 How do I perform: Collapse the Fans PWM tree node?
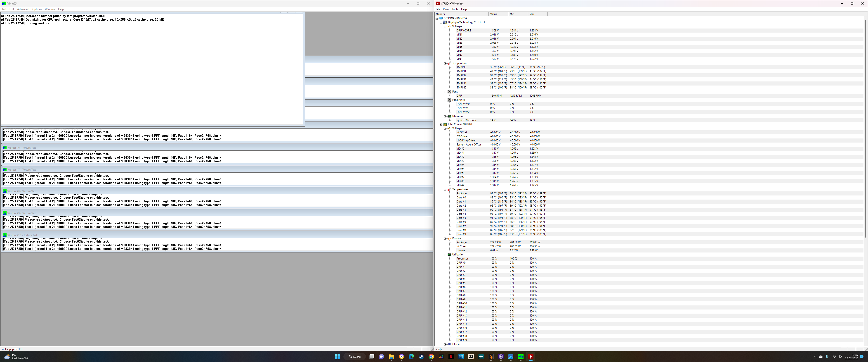coord(445,100)
